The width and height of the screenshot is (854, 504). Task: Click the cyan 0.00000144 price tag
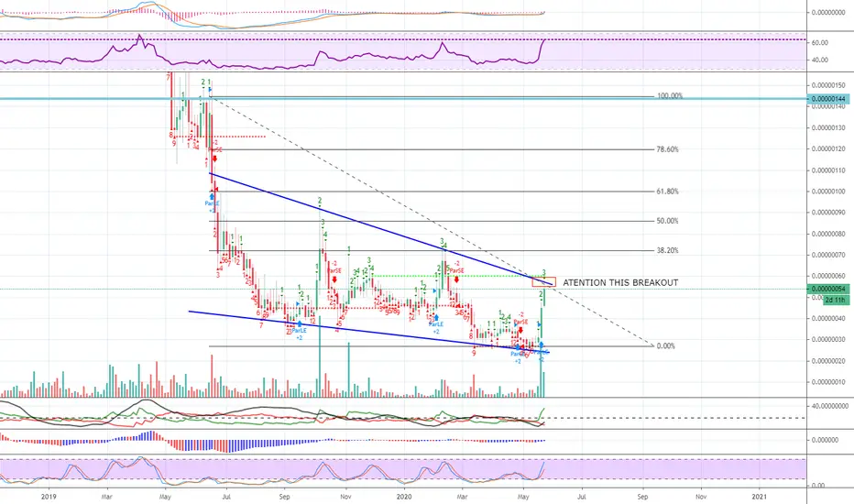tap(828, 99)
